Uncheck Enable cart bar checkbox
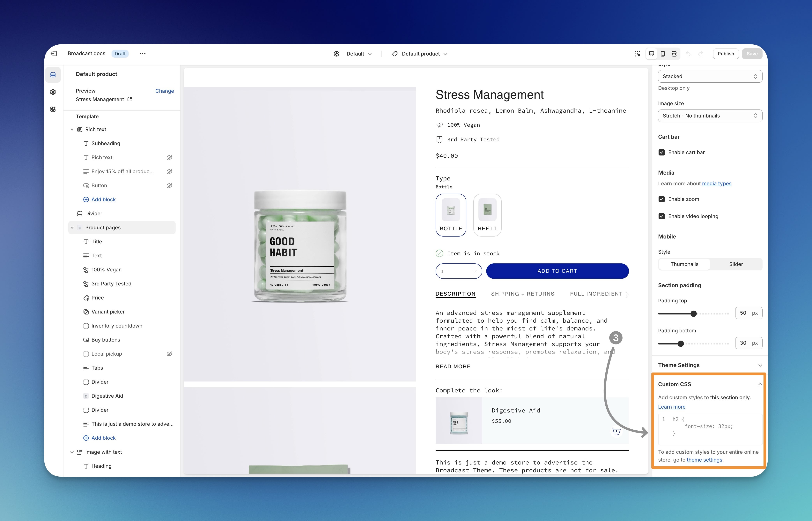812x521 pixels. (661, 153)
